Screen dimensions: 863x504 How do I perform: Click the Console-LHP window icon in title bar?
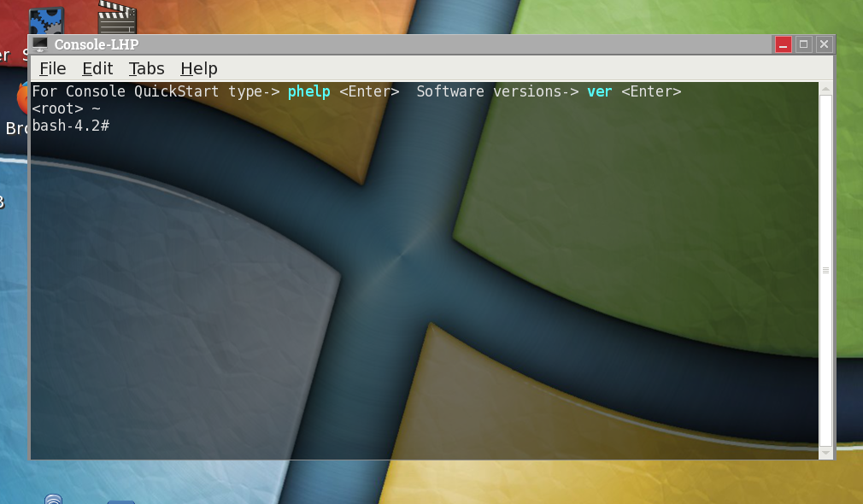pos(40,44)
